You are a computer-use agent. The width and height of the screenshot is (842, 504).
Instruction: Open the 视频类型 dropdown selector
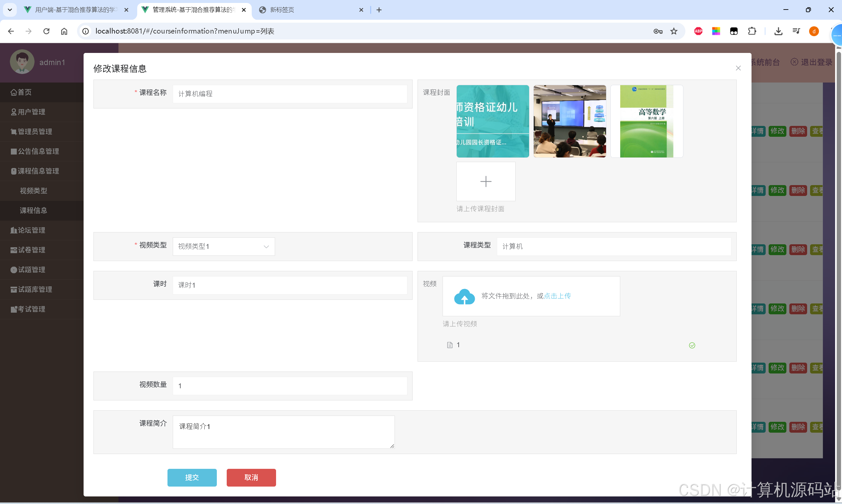[x=224, y=247]
